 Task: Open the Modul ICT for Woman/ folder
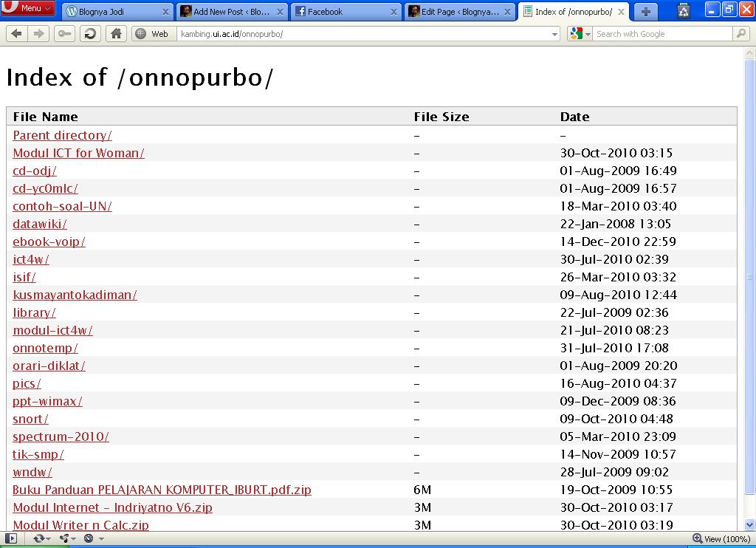coord(78,154)
